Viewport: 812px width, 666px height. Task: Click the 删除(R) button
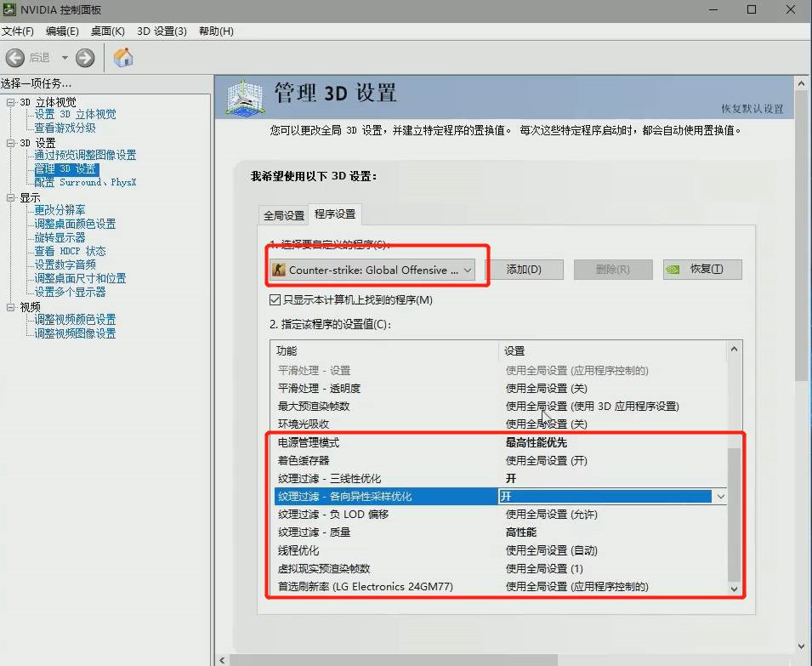pyautogui.click(x=613, y=270)
